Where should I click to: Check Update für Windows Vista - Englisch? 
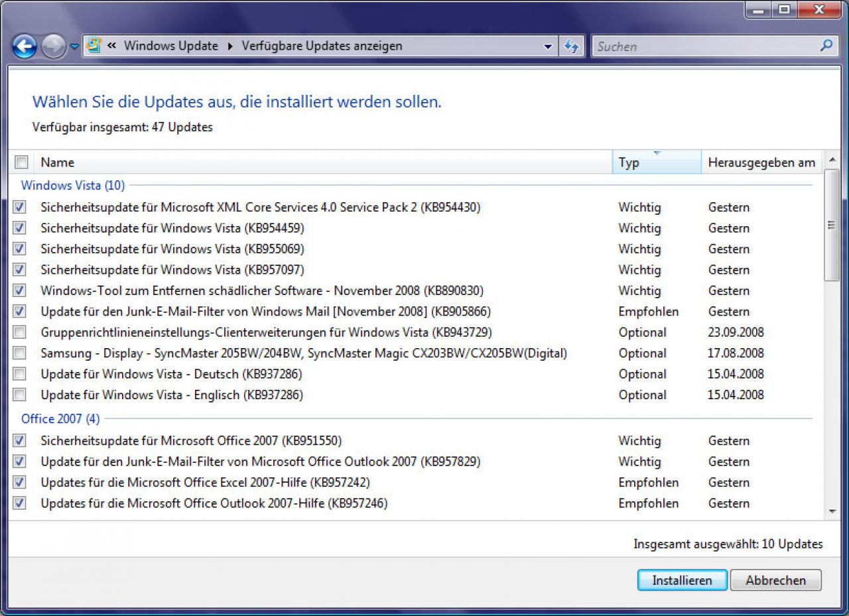(x=20, y=395)
